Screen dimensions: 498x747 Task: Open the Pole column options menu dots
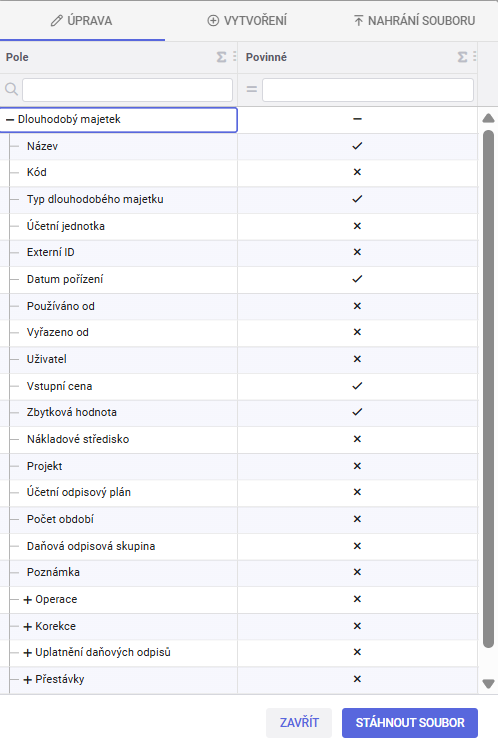[x=234, y=57]
